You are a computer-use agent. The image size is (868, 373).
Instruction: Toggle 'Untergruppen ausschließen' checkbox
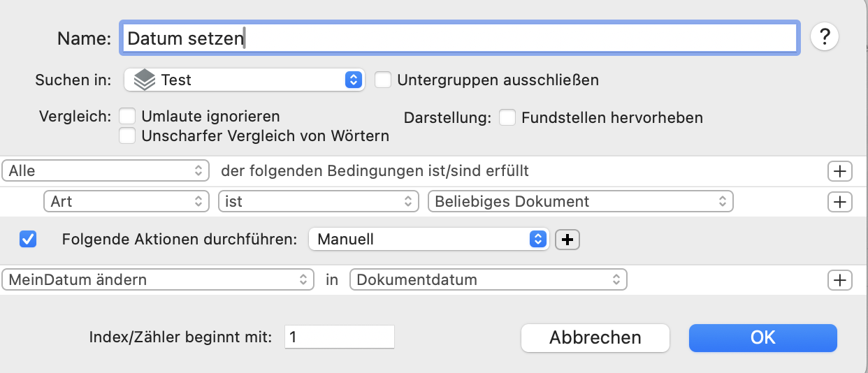click(382, 80)
